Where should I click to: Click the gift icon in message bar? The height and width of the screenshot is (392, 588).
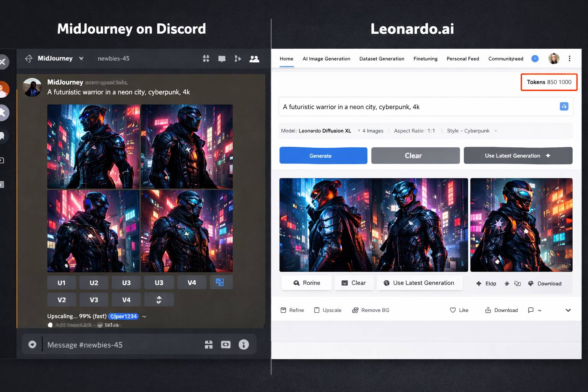(x=209, y=345)
